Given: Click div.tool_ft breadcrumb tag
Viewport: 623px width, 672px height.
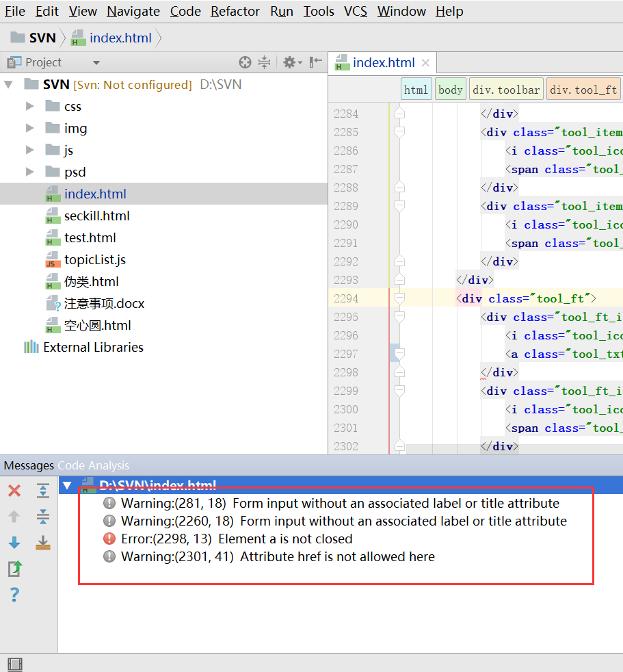Looking at the screenshot, I should (583, 90).
